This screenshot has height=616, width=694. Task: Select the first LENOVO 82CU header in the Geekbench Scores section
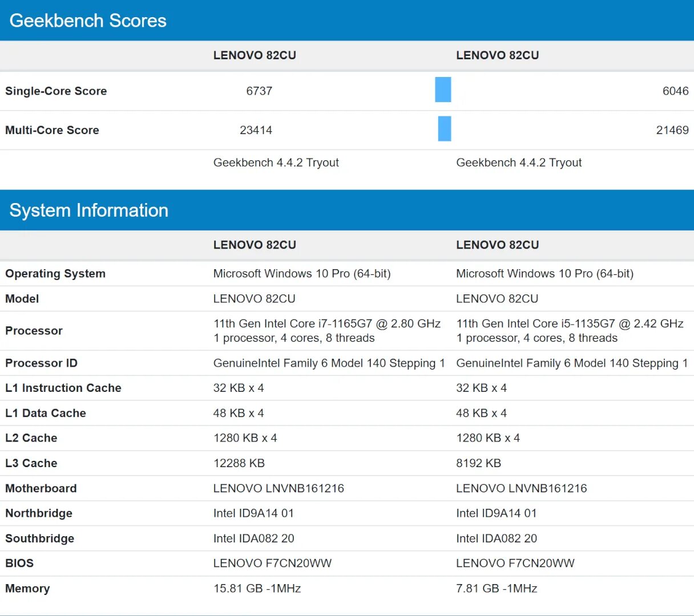tap(255, 55)
